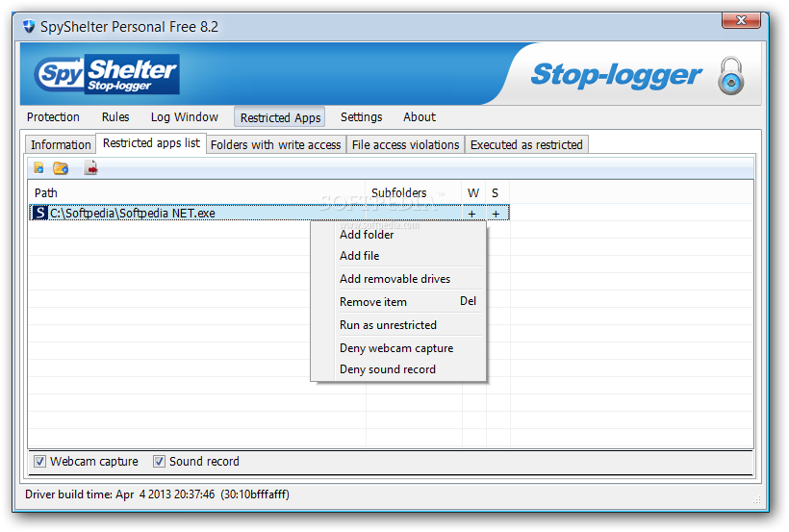Viewport: 789px width, 532px height.
Task: Click the W column header
Action: [473, 192]
